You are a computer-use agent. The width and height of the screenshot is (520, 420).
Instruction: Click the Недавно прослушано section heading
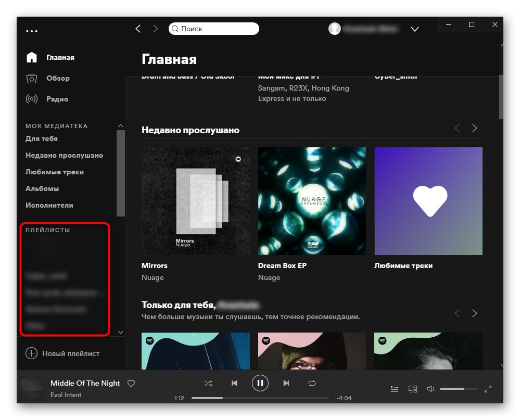click(191, 130)
